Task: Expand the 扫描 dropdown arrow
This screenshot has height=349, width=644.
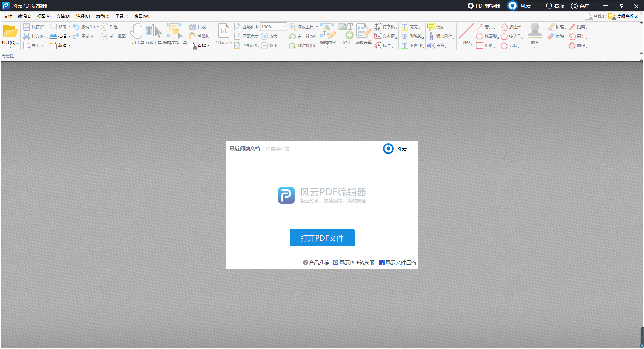Action: coord(69,36)
